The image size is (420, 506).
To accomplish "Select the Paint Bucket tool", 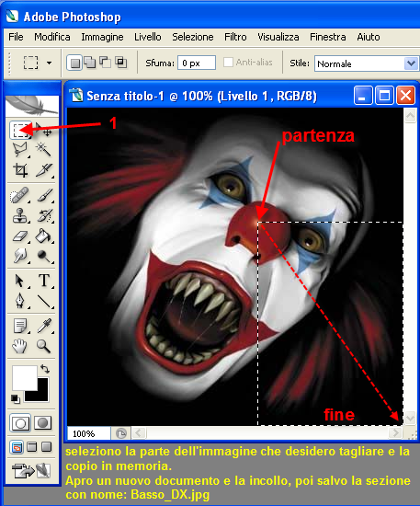I will point(44,236).
